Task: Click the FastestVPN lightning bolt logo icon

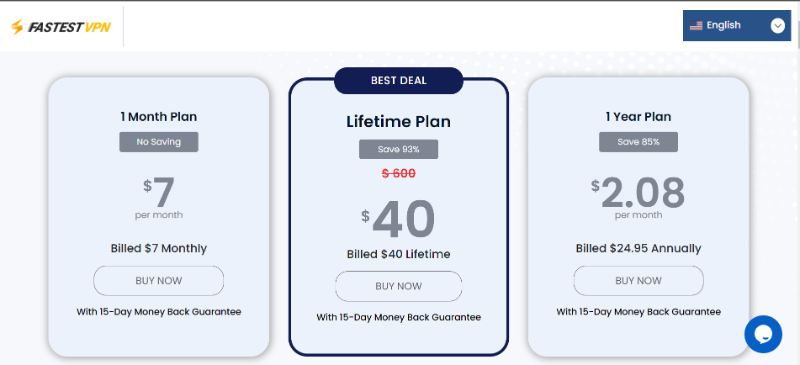Action: pyautogui.click(x=17, y=27)
